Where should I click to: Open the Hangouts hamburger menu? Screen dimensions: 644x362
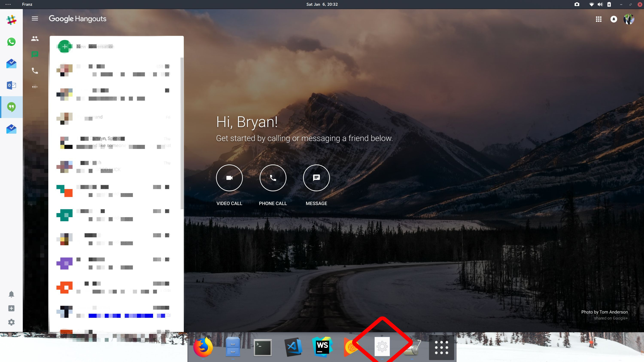(35, 18)
